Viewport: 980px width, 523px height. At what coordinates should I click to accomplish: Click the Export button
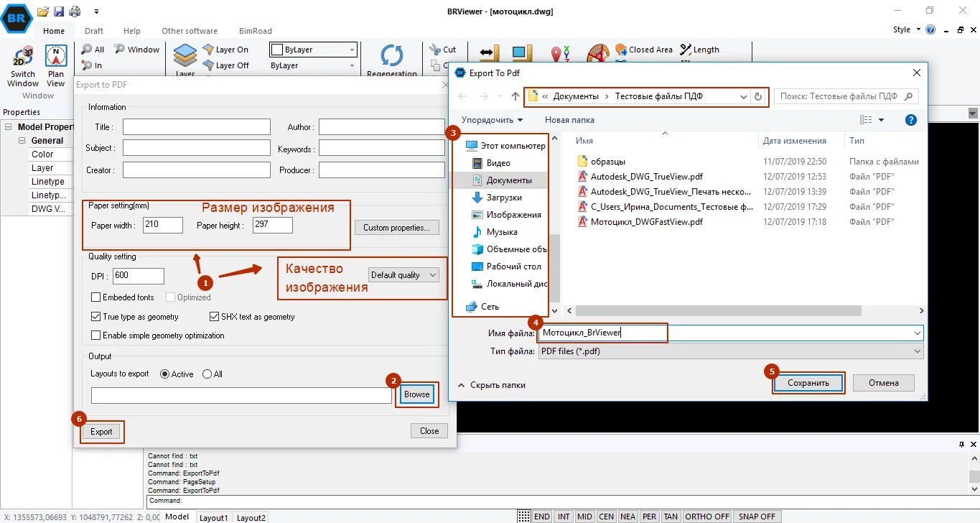coord(101,432)
